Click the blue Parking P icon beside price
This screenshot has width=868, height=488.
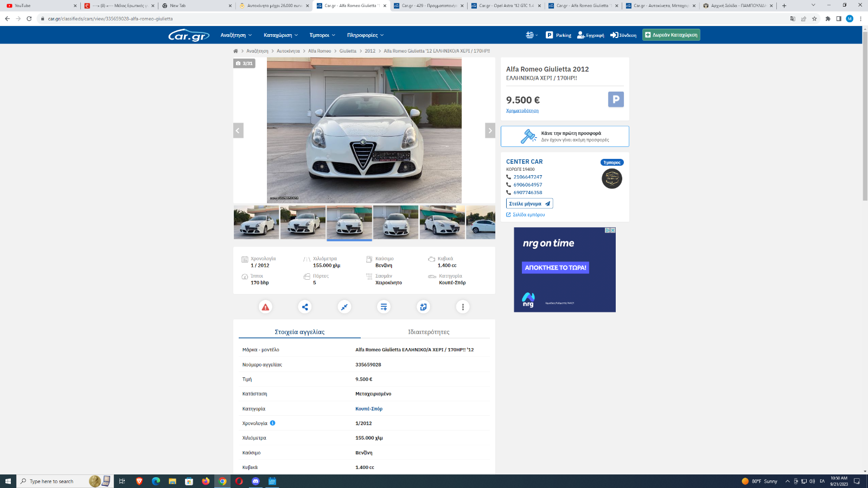pyautogui.click(x=616, y=99)
